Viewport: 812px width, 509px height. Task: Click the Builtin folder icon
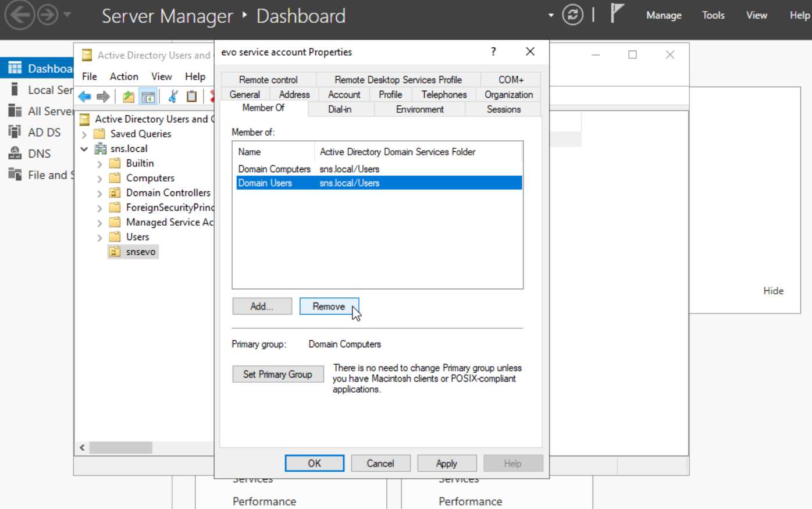[x=115, y=163]
